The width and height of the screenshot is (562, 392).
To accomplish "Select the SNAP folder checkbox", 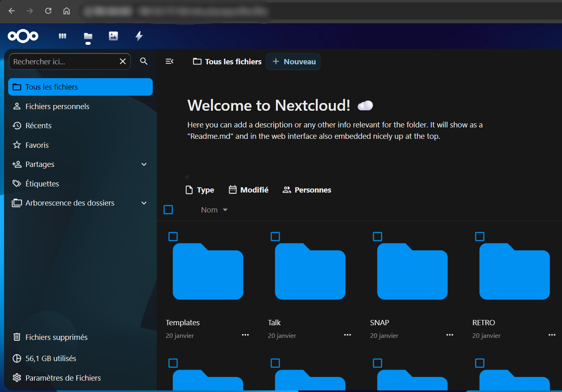I will [x=378, y=237].
